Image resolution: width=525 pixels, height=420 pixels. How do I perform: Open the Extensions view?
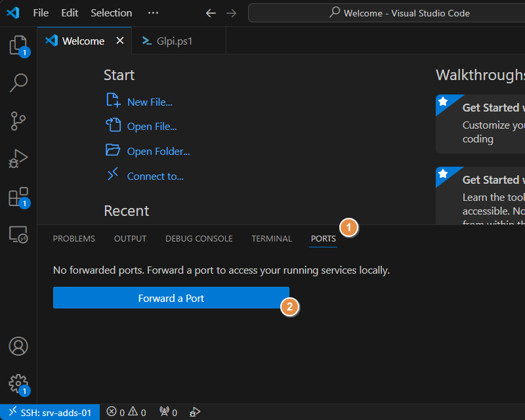[18, 196]
